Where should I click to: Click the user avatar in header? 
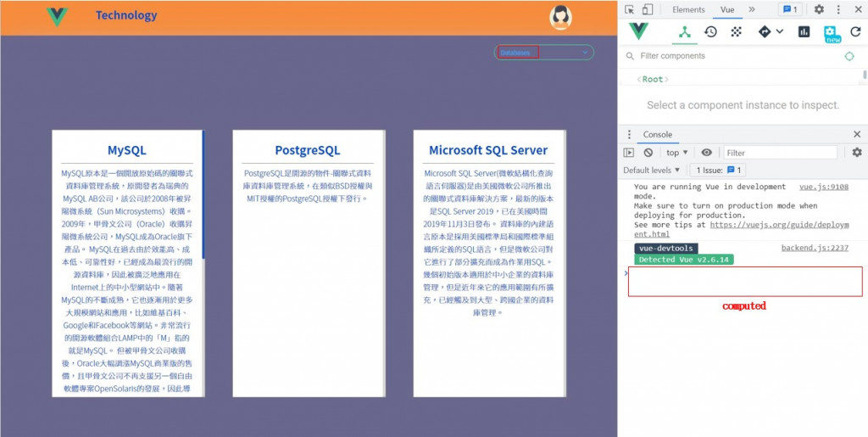(561, 17)
